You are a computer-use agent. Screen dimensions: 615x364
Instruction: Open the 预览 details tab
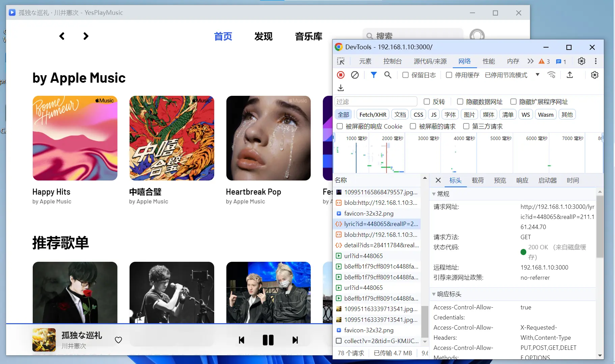[500, 180]
